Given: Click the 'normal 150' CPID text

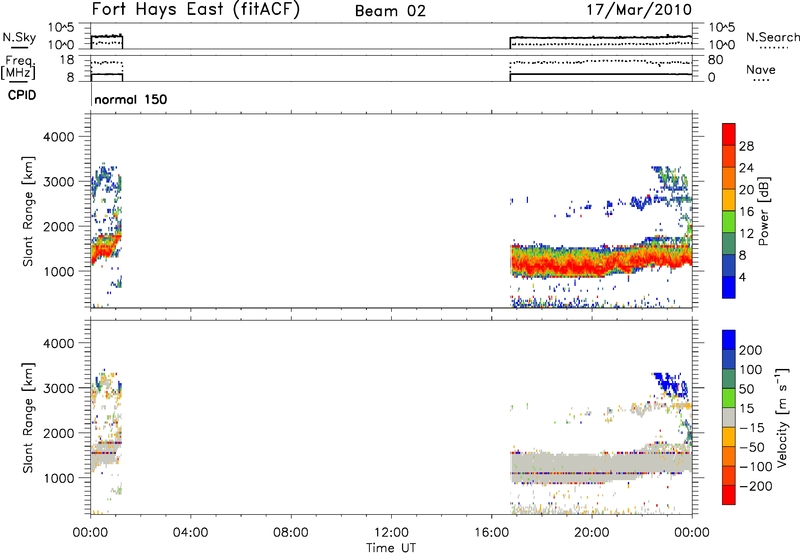Looking at the screenshot, I should (131, 99).
